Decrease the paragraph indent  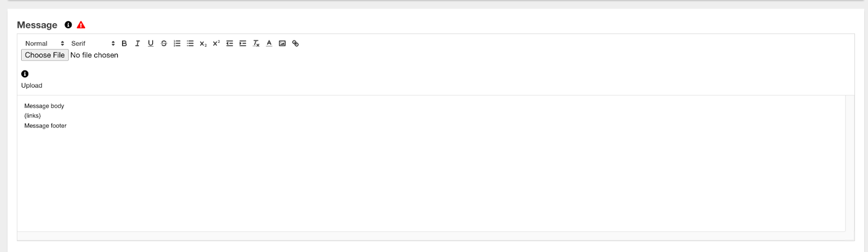[x=229, y=43]
